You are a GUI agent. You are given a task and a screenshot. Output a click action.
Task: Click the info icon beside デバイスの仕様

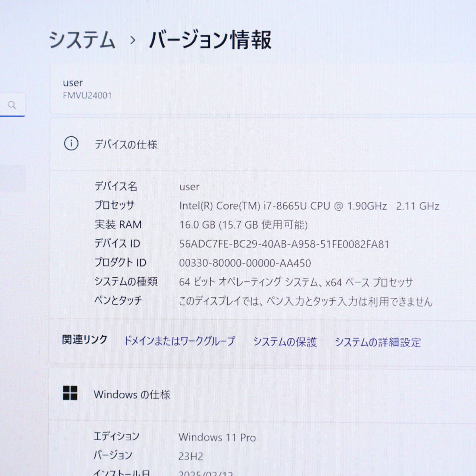pyautogui.click(x=71, y=144)
